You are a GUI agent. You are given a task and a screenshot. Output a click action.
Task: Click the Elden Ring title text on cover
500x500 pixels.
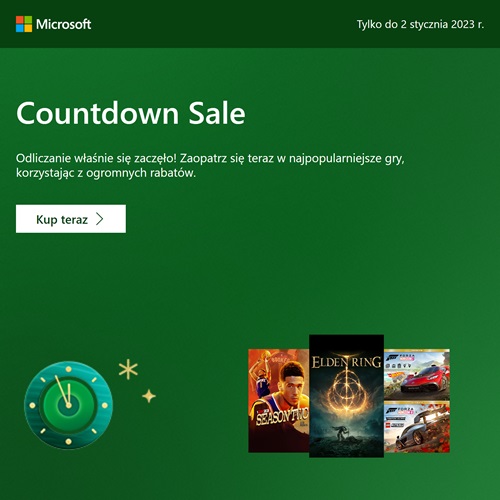(346, 362)
